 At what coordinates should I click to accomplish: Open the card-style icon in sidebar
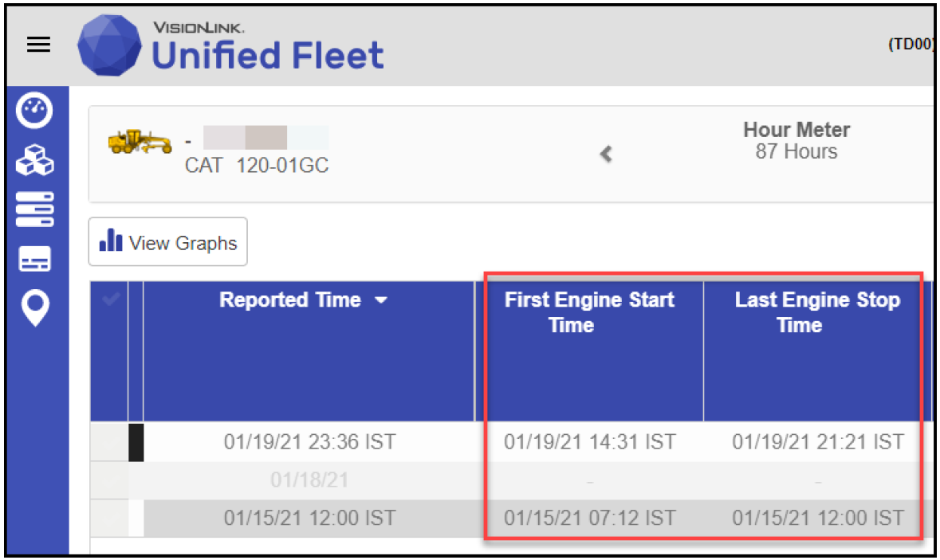[35, 258]
